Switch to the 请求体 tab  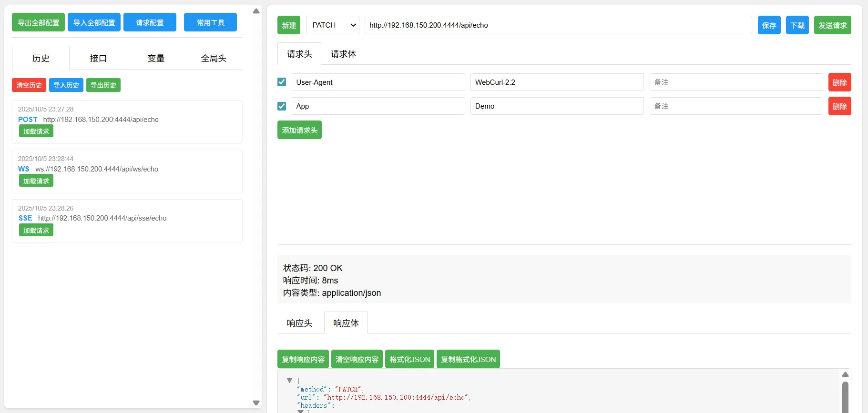pyautogui.click(x=343, y=54)
